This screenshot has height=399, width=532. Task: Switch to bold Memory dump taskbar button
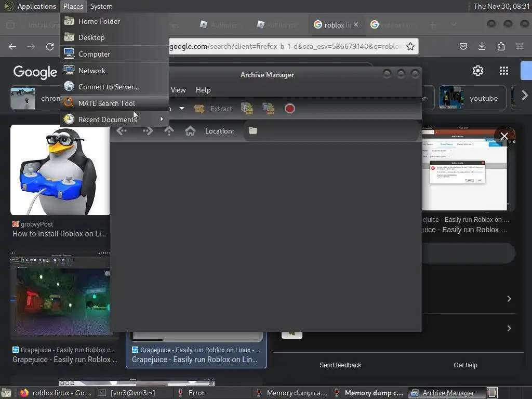click(370, 393)
